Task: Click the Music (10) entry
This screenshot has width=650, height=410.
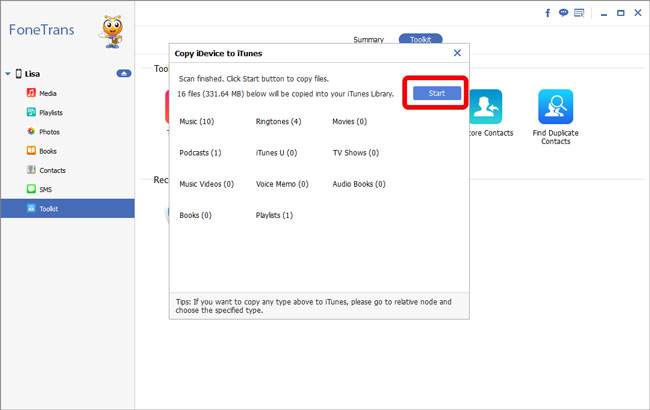Action: tap(196, 121)
